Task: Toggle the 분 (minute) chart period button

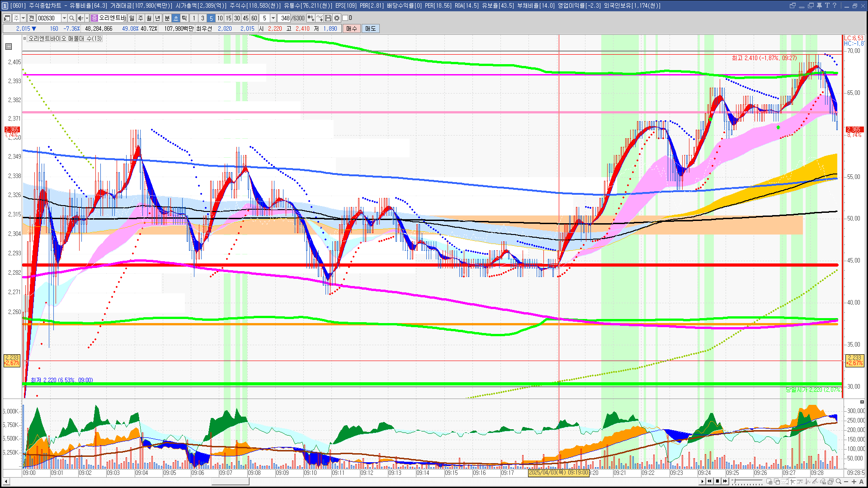Action: click(x=167, y=18)
